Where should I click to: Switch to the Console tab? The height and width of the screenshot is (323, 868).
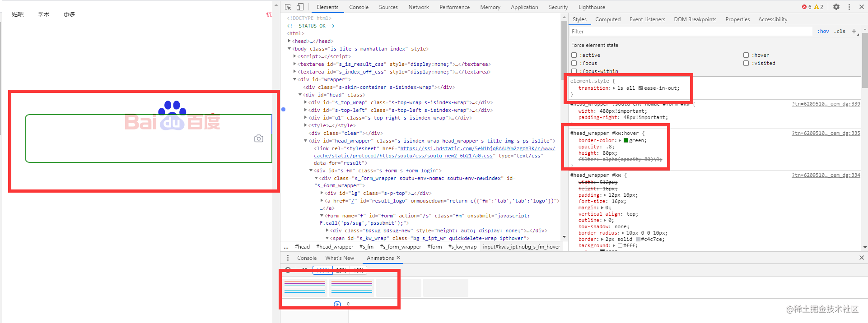tap(359, 7)
